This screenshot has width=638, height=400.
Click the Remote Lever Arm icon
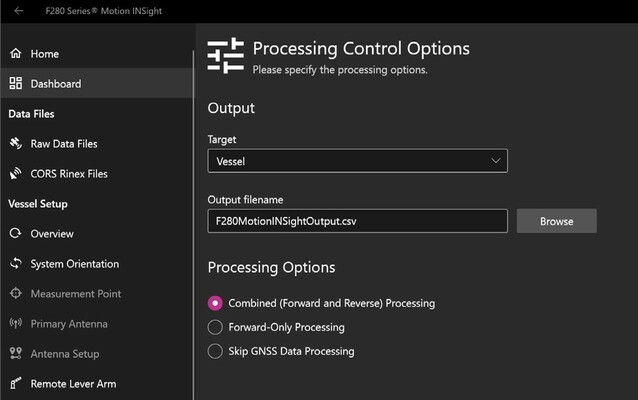tap(15, 384)
